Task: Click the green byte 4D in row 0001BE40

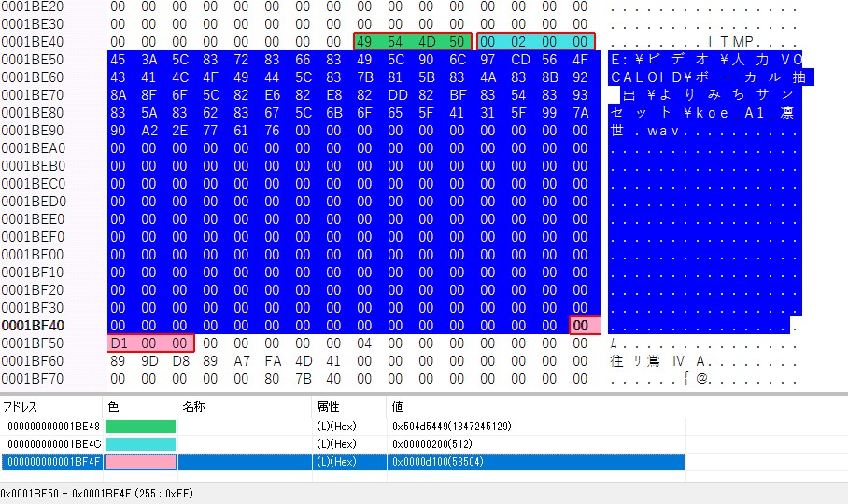Action: click(426, 42)
